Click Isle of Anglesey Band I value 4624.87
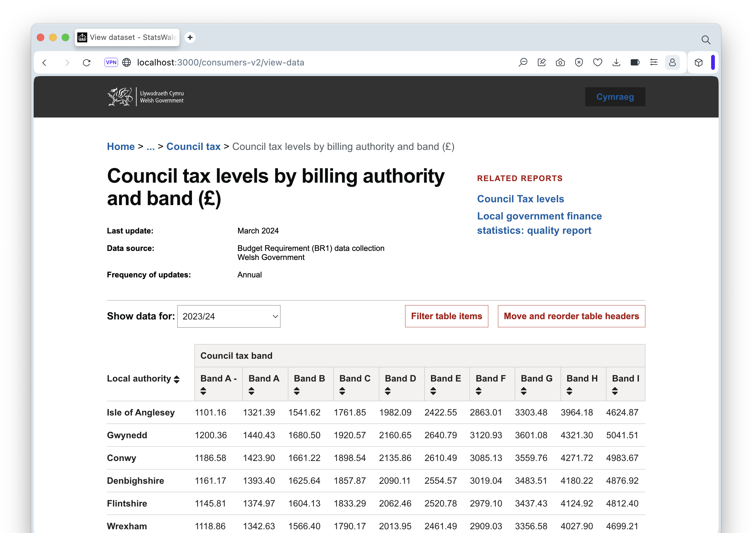Image resolution: width=756 pixels, height=533 pixels. pyautogui.click(x=622, y=412)
